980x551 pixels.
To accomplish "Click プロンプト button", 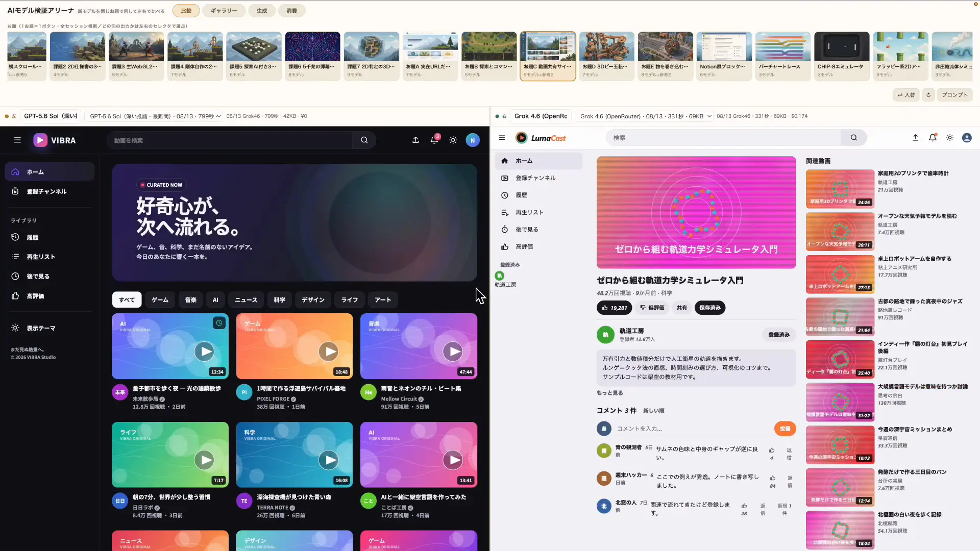I will pos(954,95).
